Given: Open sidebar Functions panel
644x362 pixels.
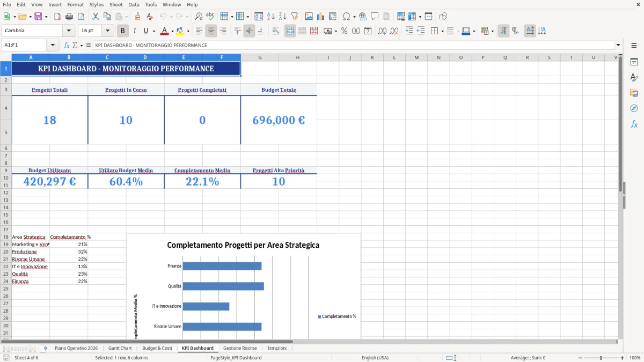Looking at the screenshot, I should [634, 124].
